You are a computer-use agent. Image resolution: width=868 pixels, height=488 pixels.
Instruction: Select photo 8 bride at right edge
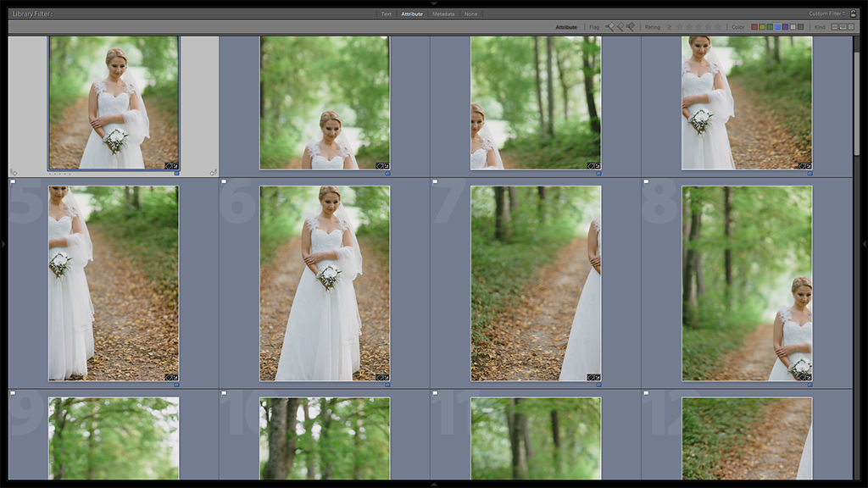[747, 283]
